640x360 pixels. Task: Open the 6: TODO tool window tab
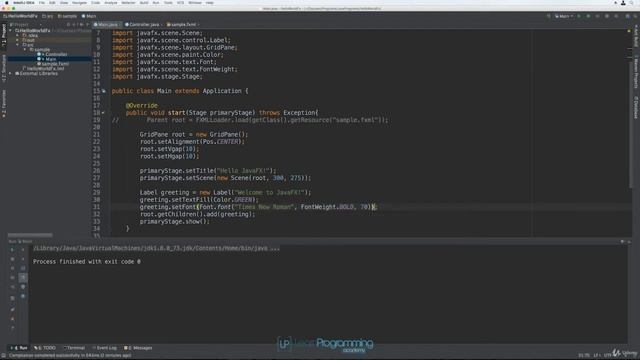[x=45, y=348]
